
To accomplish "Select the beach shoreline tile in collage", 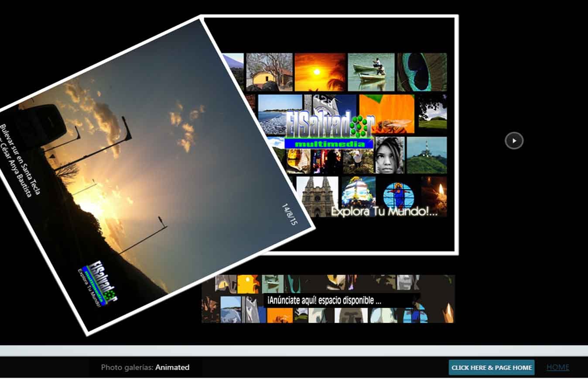I will pos(279,114).
